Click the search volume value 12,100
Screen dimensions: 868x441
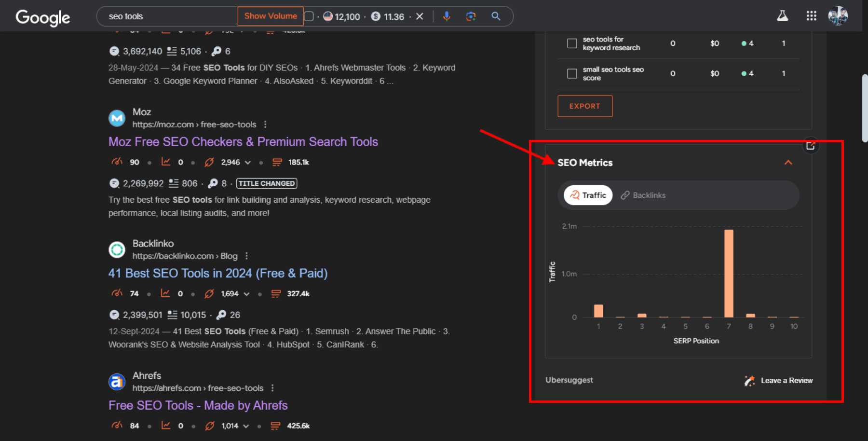coord(347,17)
